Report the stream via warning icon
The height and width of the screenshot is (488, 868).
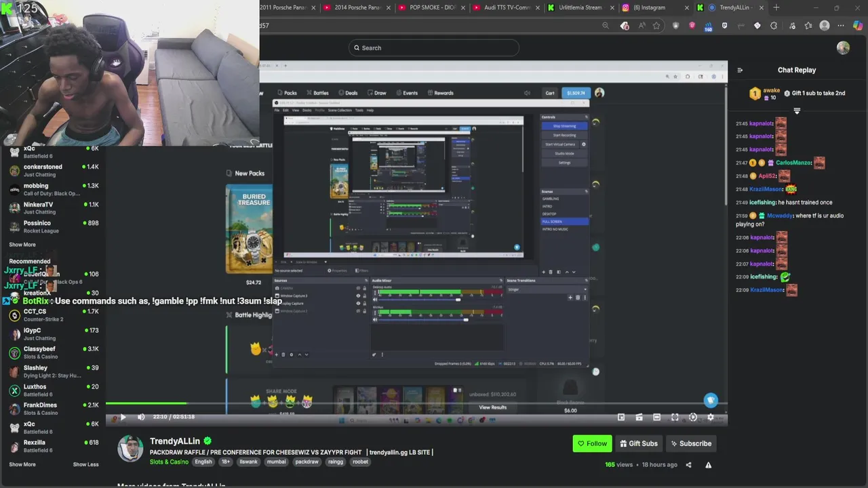point(708,465)
